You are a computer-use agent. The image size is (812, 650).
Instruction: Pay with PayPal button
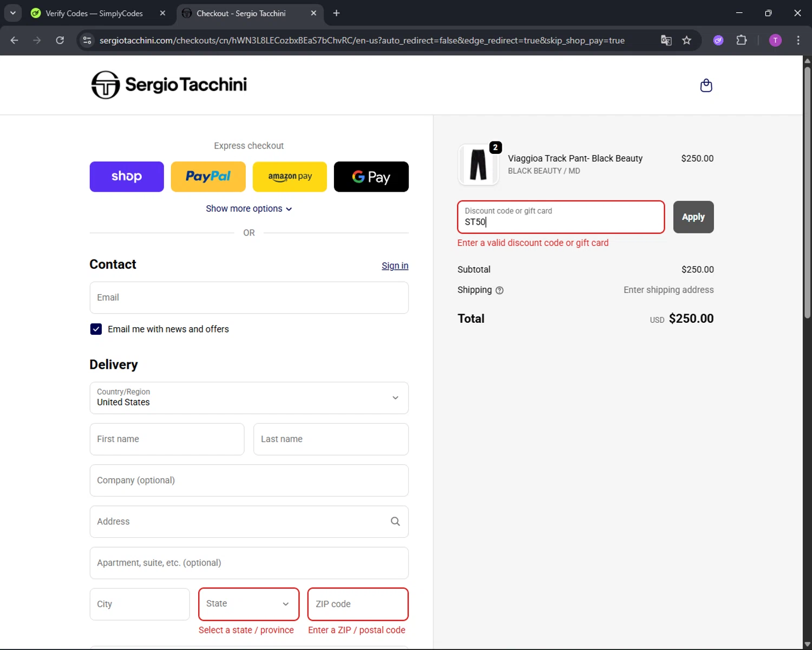(208, 177)
